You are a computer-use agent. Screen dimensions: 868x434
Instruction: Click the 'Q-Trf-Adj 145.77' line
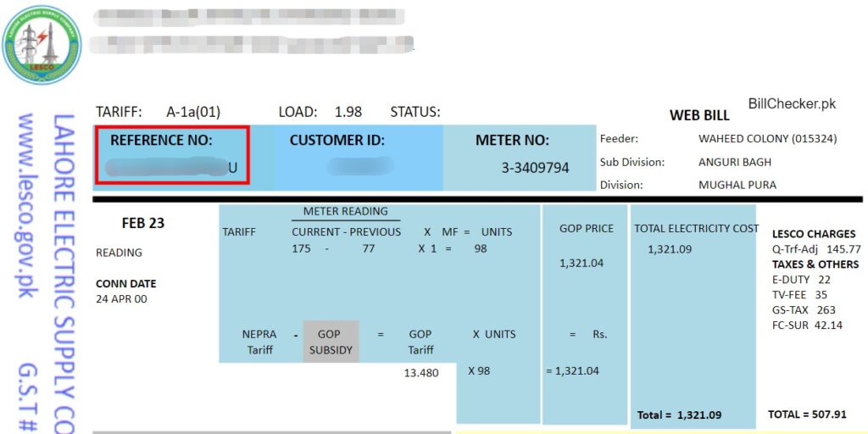[816, 250]
